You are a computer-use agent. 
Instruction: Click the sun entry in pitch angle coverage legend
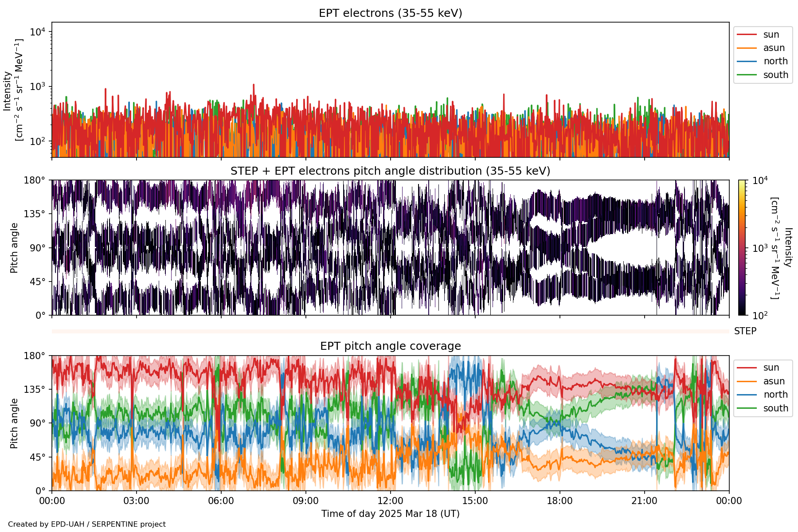771,368
